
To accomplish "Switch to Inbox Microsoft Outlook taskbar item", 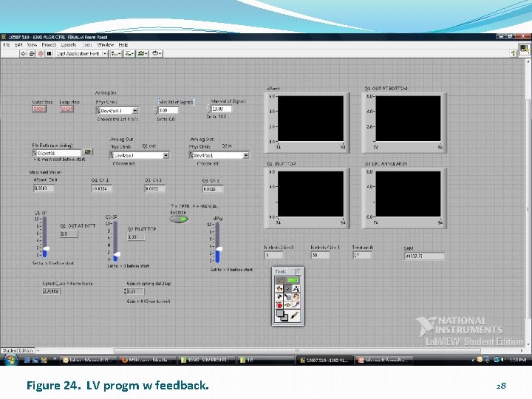I will [89, 361].
